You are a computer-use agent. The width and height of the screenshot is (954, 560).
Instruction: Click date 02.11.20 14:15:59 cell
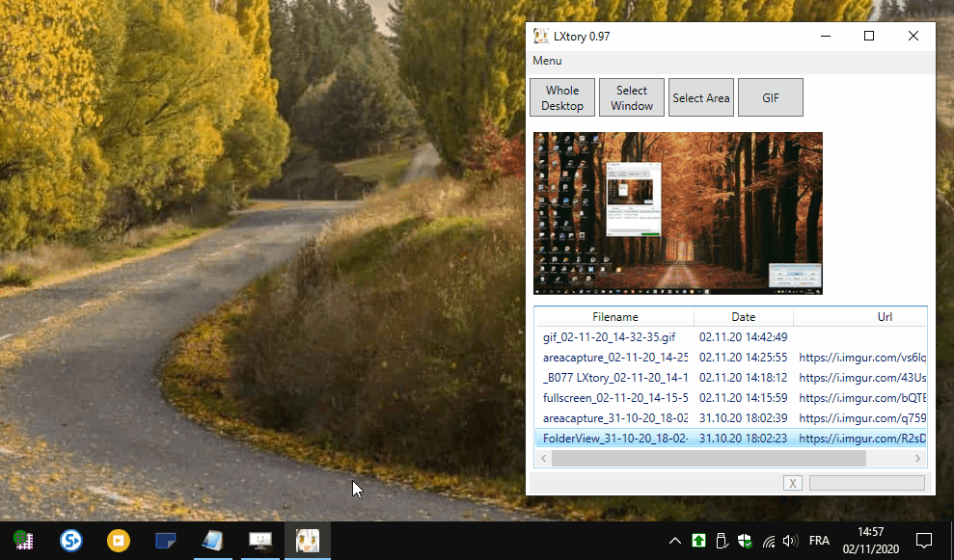tap(743, 398)
